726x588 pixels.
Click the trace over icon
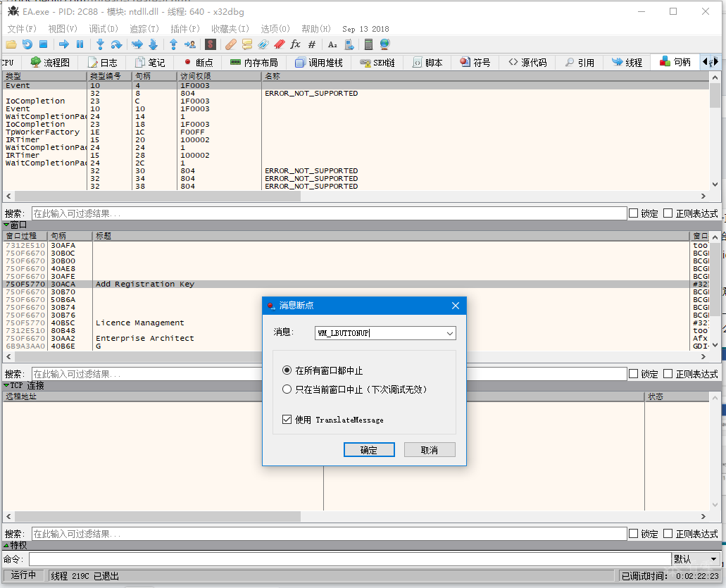pyautogui.click(x=154, y=44)
